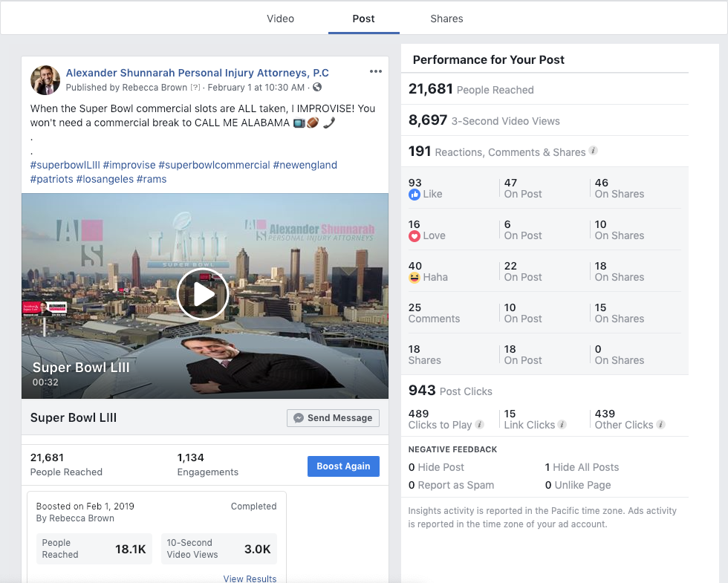Switch to the Shares tab
Viewport: 728px width, 583px height.
(x=446, y=19)
